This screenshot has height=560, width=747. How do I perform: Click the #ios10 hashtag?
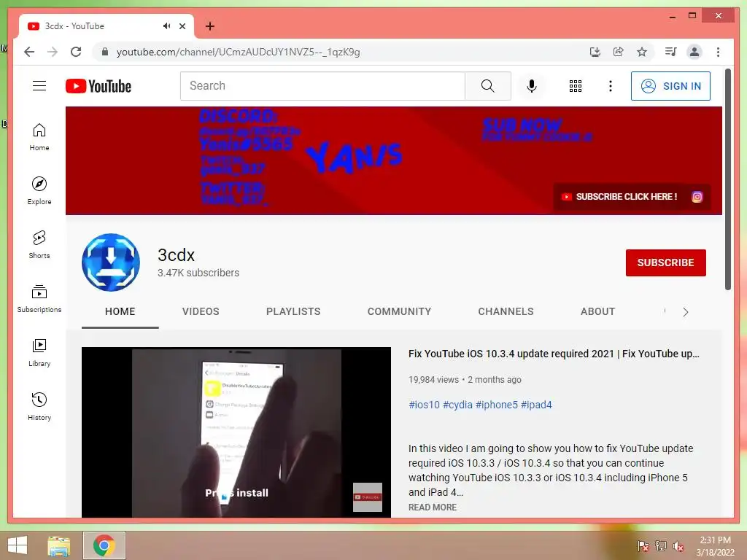tap(424, 405)
